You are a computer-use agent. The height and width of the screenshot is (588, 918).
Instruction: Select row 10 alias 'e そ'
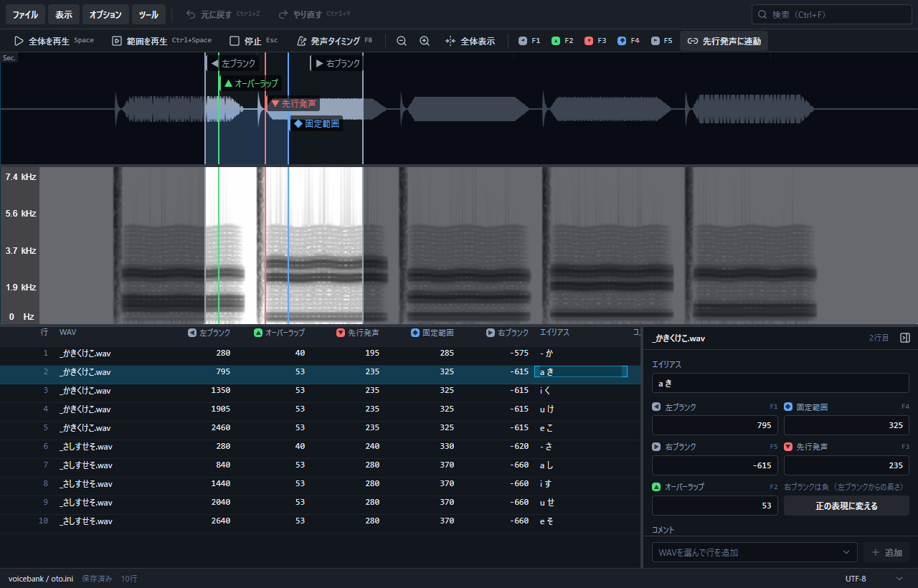pos(546,521)
